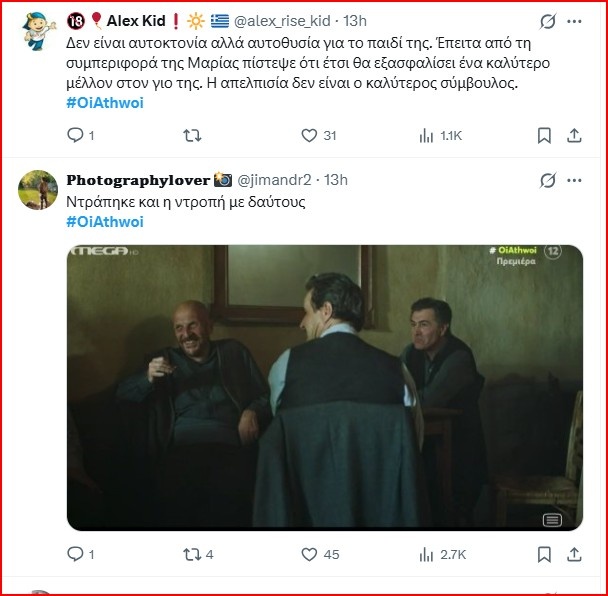
Task: View analytics on Alex Kid's tweet
Action: click(x=427, y=135)
